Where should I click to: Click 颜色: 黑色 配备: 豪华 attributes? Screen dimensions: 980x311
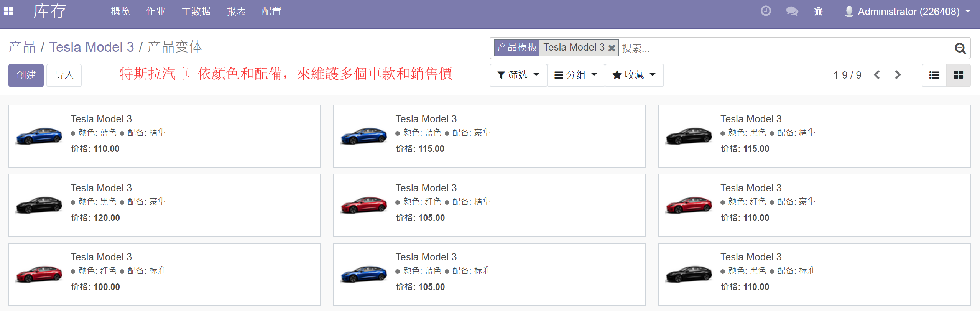coord(118,202)
